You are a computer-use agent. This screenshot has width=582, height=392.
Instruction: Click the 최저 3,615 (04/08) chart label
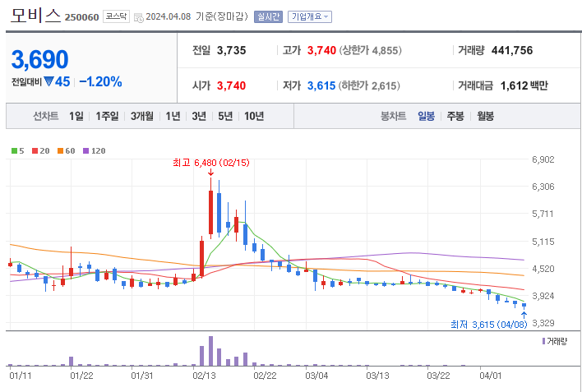pyautogui.click(x=489, y=325)
